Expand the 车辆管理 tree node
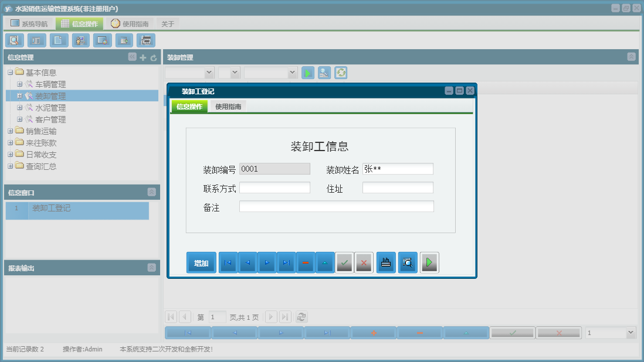Viewport: 644px width, 362px height. click(19, 84)
